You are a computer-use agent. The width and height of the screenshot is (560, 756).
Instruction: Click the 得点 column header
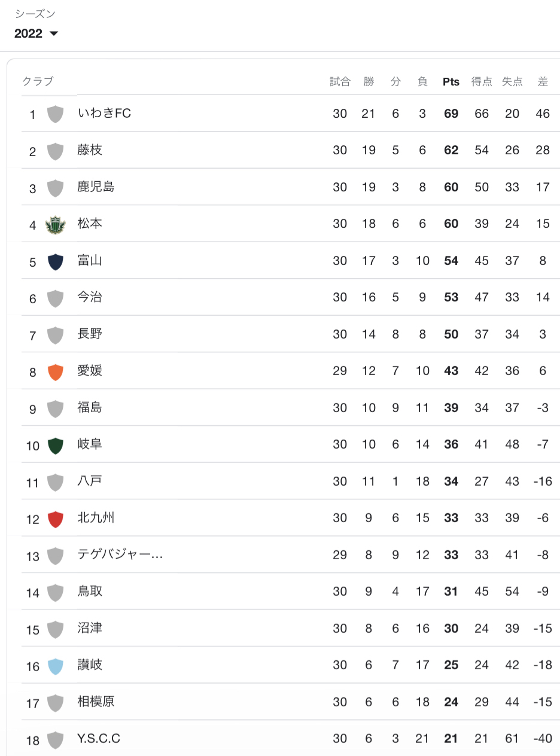(x=482, y=82)
